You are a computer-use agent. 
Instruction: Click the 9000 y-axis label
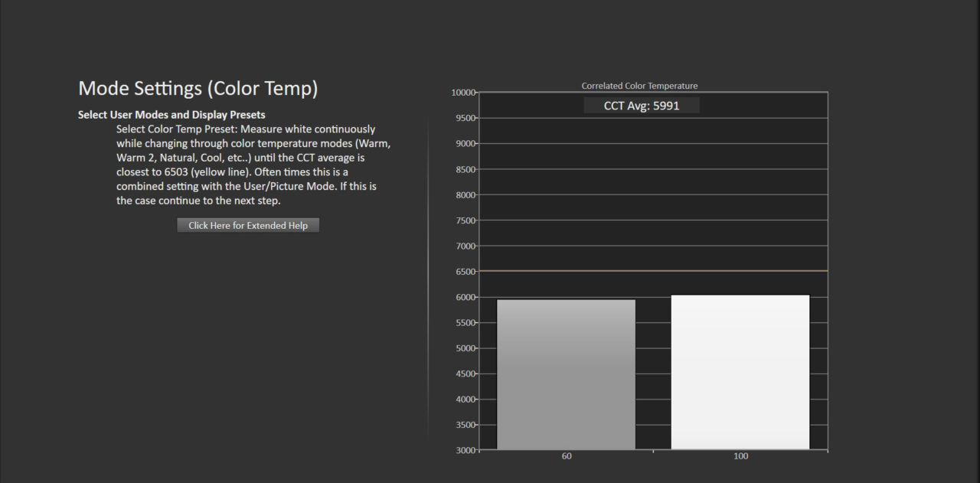coord(465,144)
